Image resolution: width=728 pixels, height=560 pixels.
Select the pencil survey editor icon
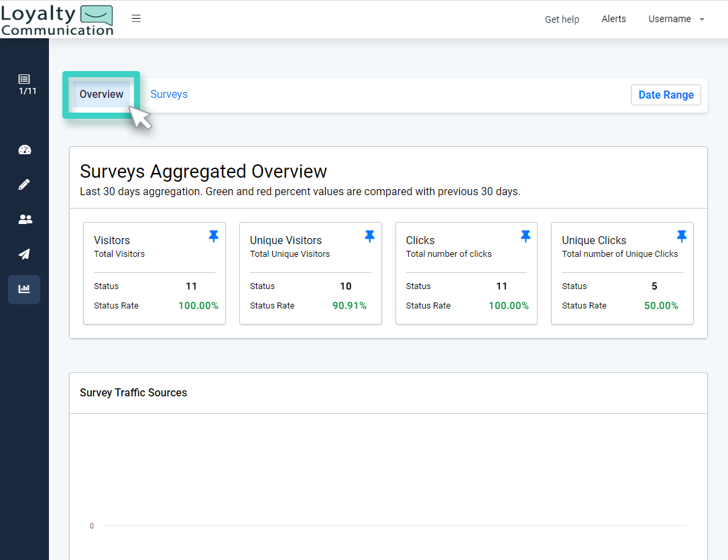pos(24,184)
